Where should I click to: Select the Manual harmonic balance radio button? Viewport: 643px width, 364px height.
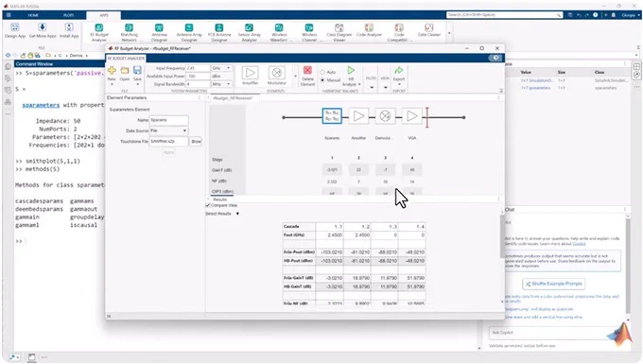(322, 80)
